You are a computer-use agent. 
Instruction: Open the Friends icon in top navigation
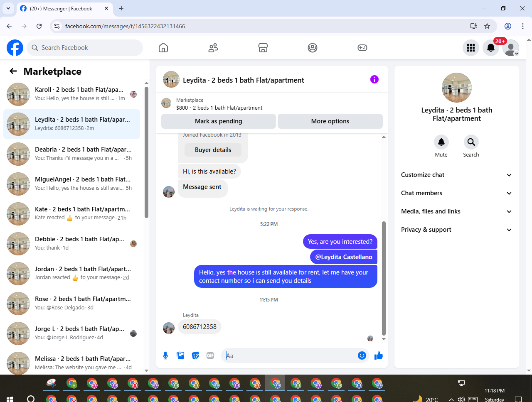213,48
